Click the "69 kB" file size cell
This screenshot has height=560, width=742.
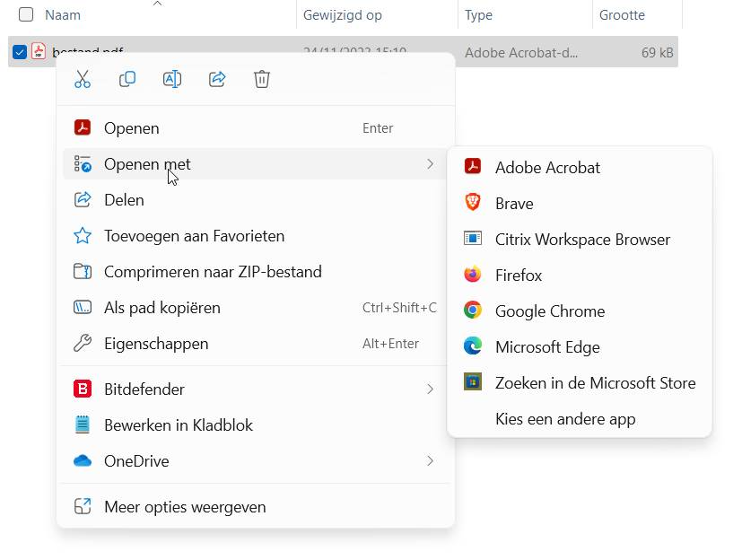658,52
